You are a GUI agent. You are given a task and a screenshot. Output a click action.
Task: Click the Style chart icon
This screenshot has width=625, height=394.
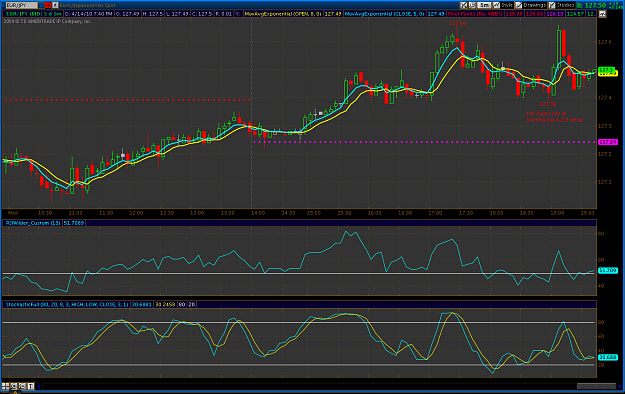(496, 5)
